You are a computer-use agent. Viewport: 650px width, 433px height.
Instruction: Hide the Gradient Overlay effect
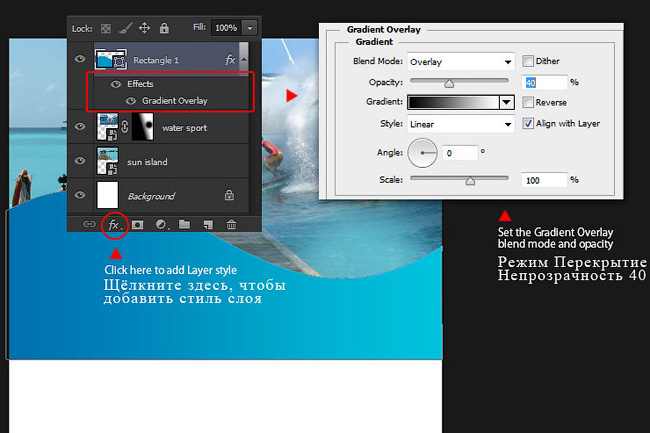[x=131, y=101]
